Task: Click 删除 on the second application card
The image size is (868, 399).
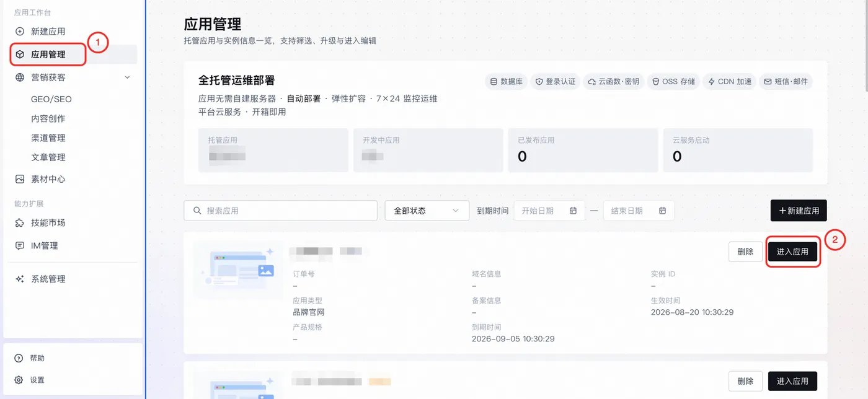Action: pos(745,381)
